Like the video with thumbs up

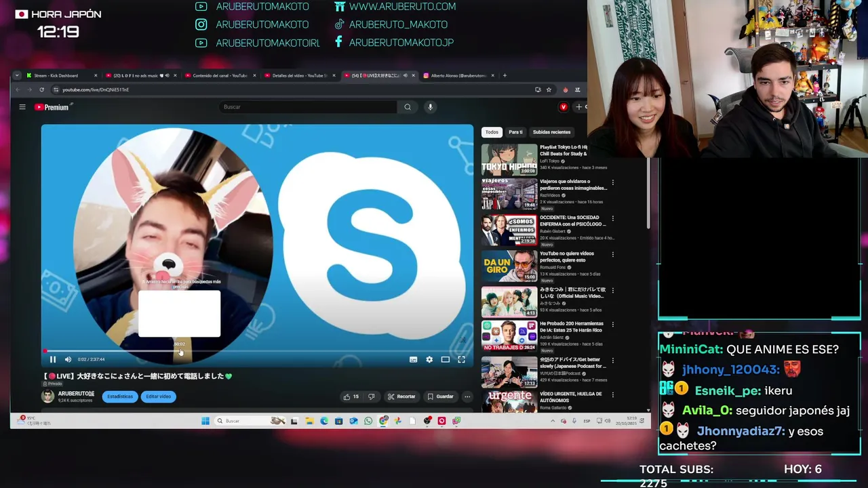pyautogui.click(x=351, y=396)
